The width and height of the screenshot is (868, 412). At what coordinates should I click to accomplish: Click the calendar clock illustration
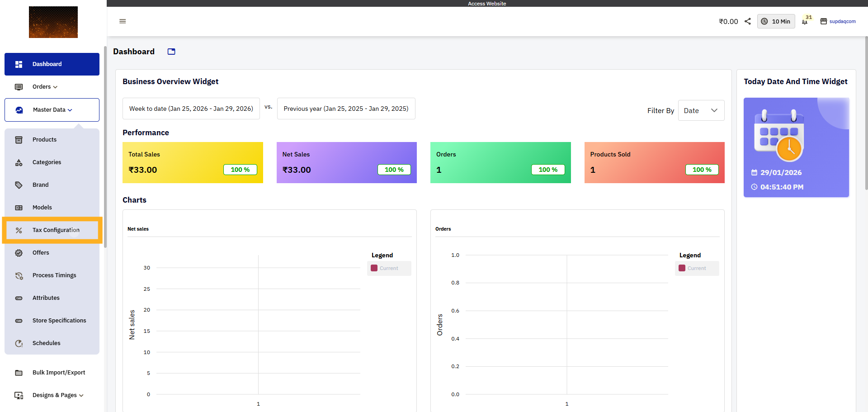(x=779, y=135)
